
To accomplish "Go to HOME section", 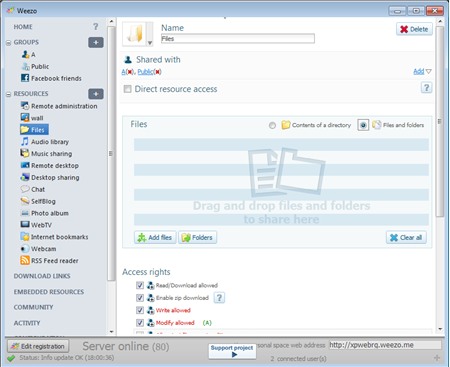I will point(23,27).
